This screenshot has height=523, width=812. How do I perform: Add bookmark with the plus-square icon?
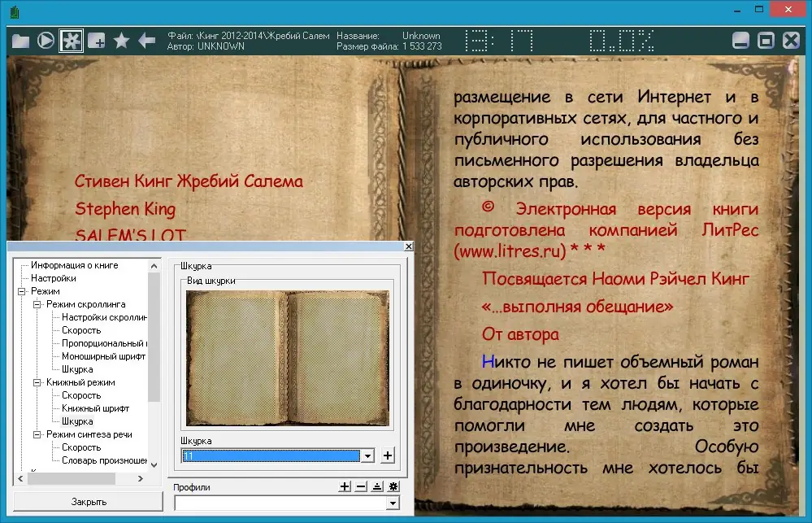pyautogui.click(x=97, y=41)
